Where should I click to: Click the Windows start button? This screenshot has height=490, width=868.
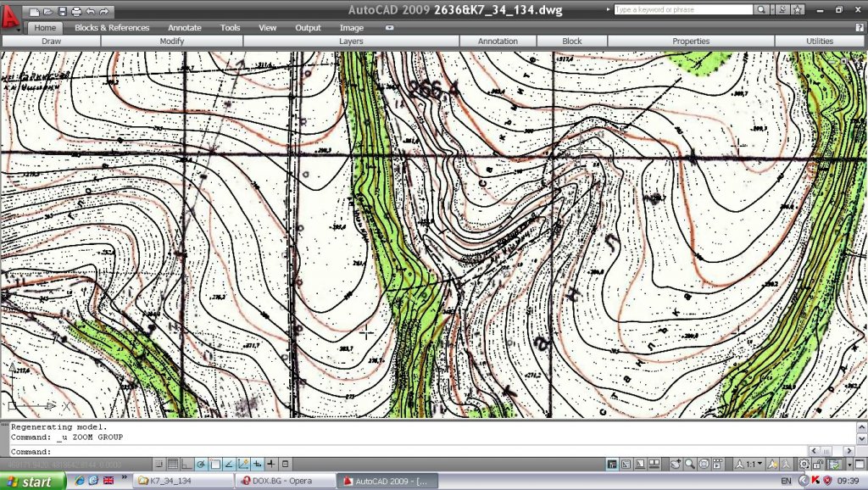tap(32, 482)
